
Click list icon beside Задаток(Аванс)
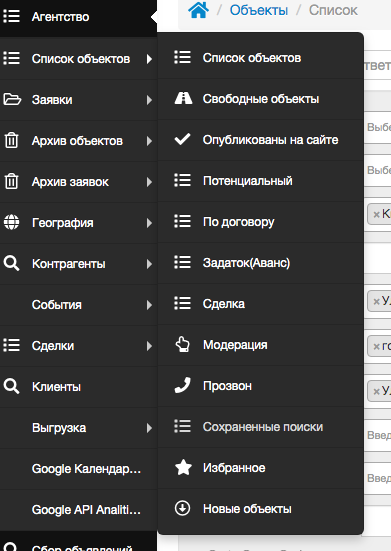coord(183,262)
